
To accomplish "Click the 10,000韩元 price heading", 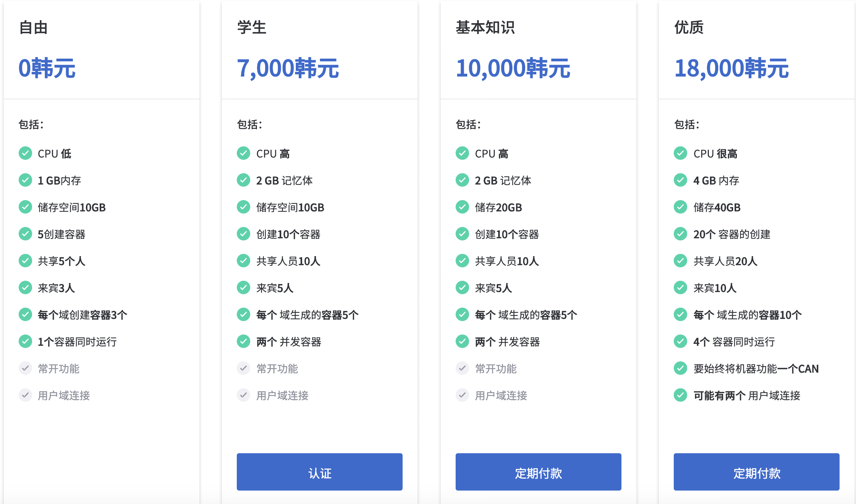I will pyautogui.click(x=513, y=69).
